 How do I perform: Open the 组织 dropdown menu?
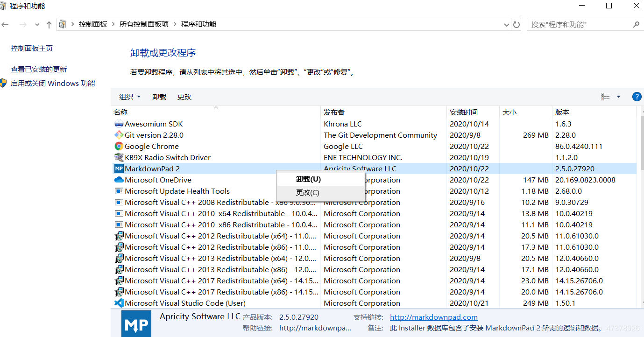pyautogui.click(x=130, y=97)
